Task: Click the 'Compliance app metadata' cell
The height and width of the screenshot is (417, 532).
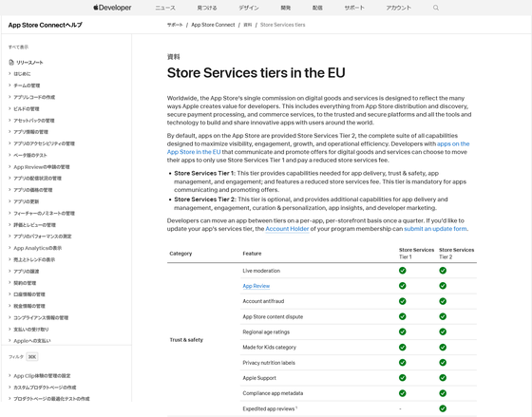Action: pos(273,393)
